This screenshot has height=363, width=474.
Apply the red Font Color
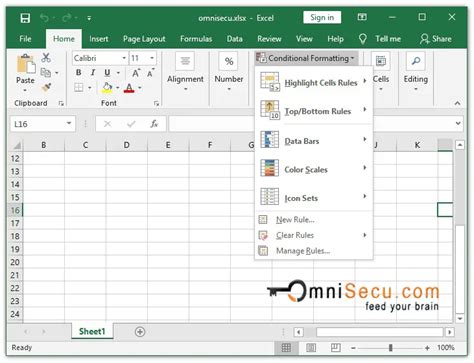tap(129, 88)
